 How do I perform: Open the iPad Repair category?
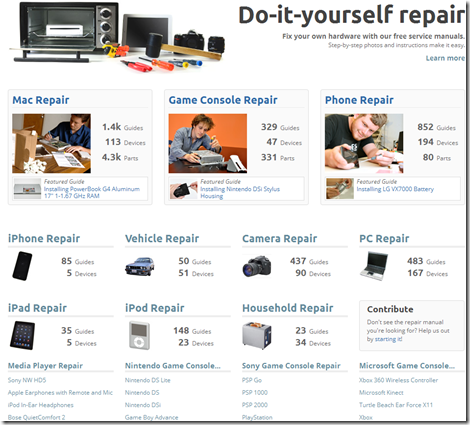[37, 308]
